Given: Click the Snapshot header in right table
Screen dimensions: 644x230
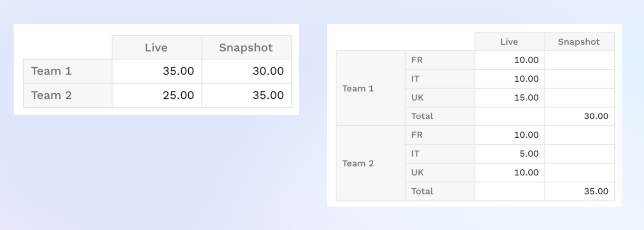Looking at the screenshot, I should (x=579, y=42).
